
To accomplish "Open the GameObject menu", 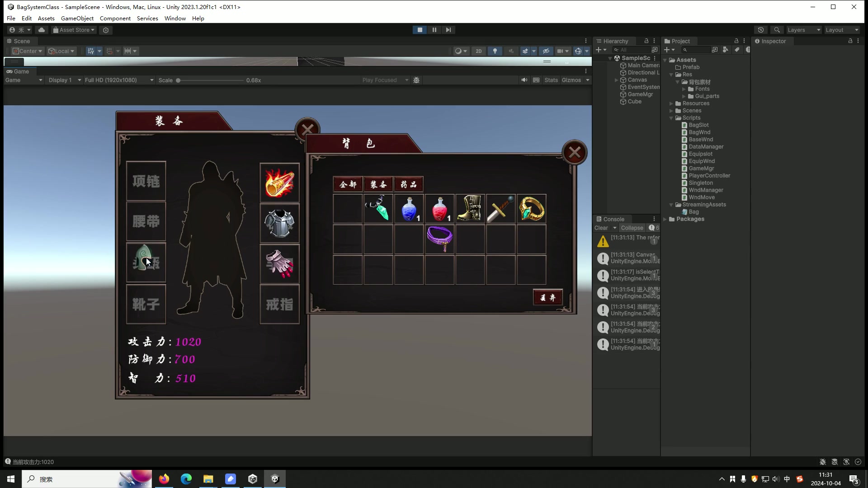I will (77, 19).
